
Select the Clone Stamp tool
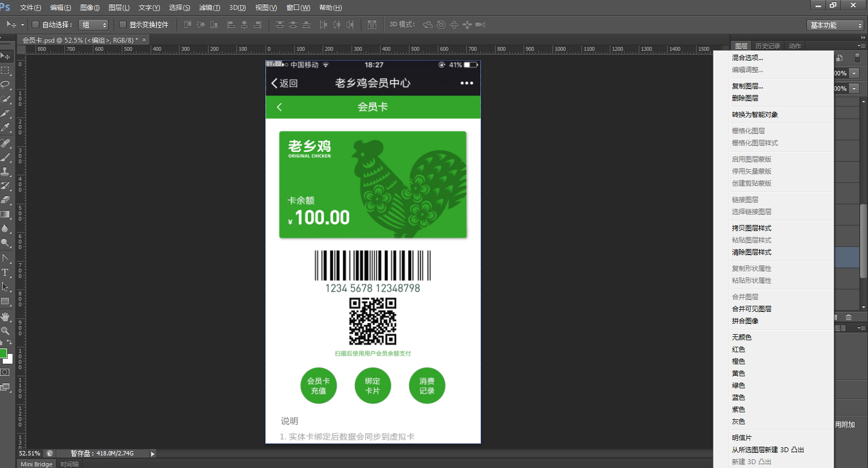pos(5,171)
